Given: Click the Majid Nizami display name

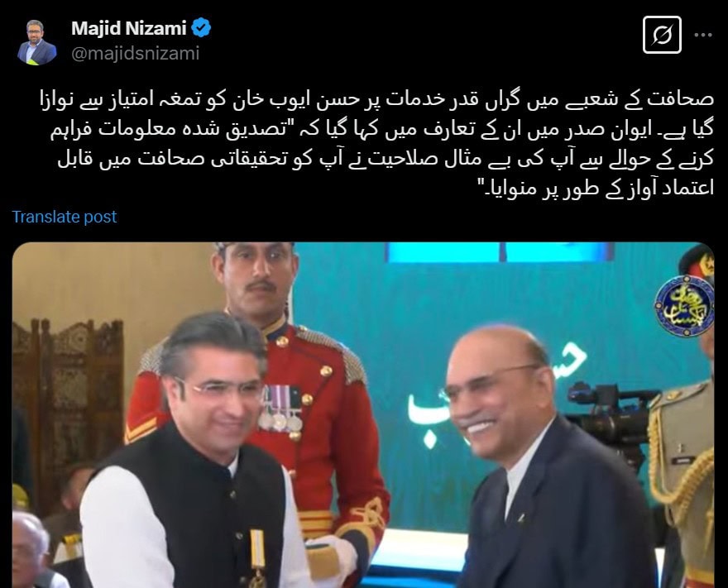Looking at the screenshot, I should click(x=128, y=28).
